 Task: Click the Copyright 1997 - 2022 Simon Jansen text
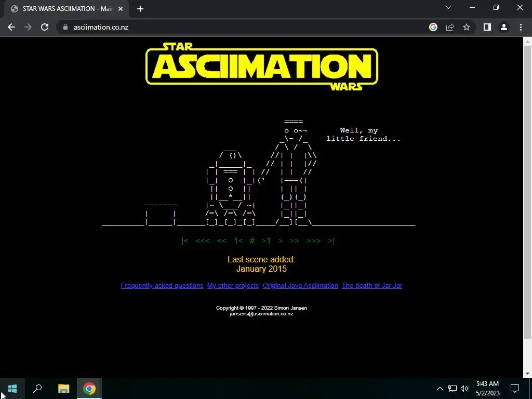(x=261, y=308)
